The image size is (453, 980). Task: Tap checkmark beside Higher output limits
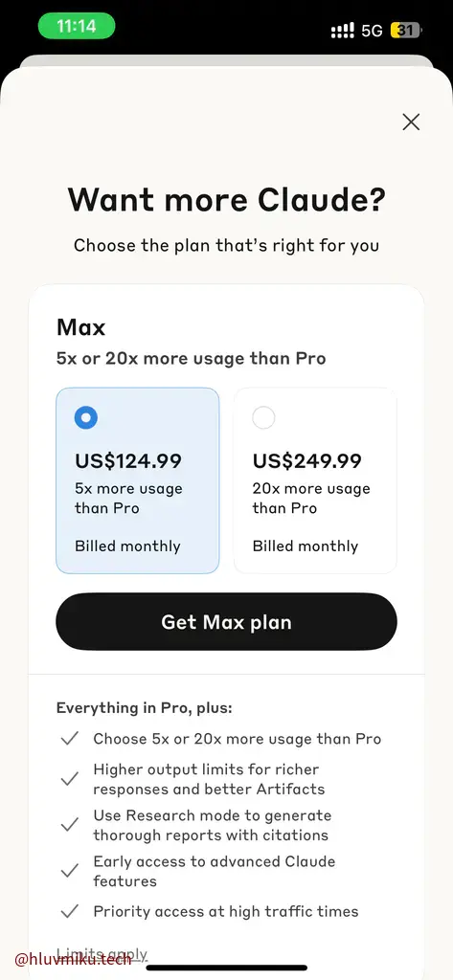[x=70, y=779]
